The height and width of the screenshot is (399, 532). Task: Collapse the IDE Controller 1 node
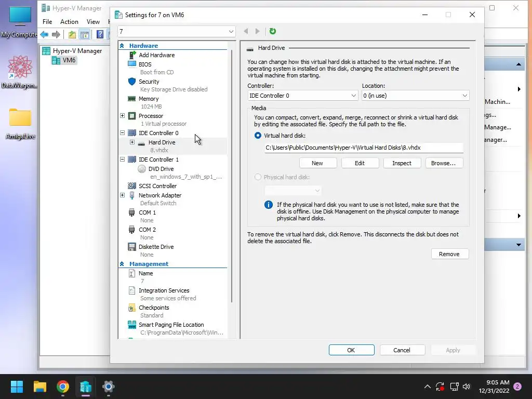(x=123, y=159)
